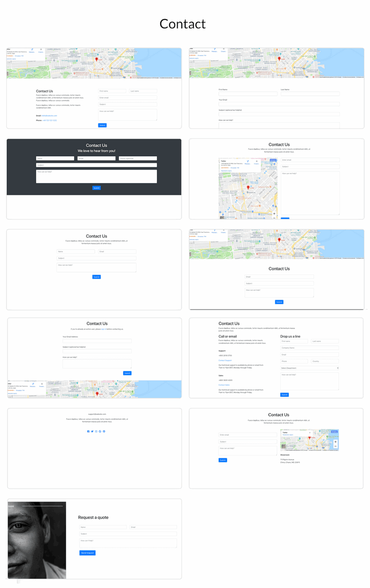This screenshot has width=370, height=588.
Task: Click directions icon in map above hello@website.com
Action: 32,50
